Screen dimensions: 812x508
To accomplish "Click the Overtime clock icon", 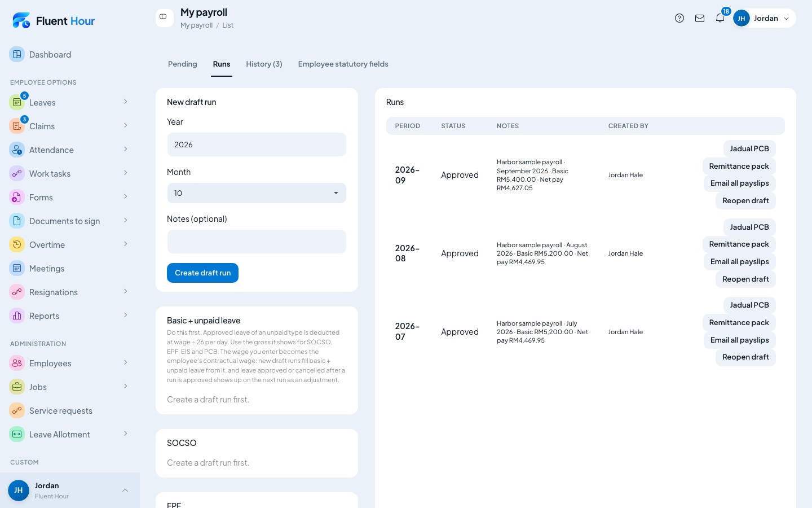I will (17, 244).
